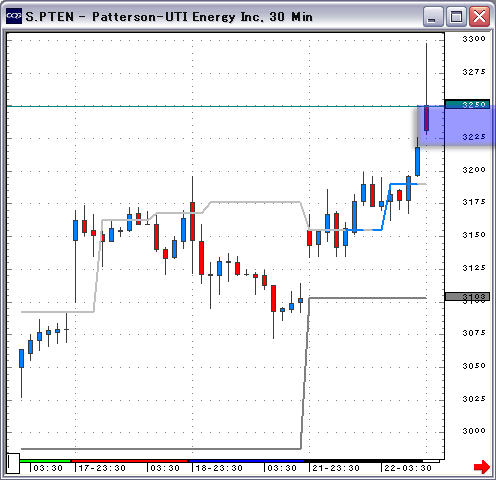Click the blue highlighted region near 3225
Viewport: 496px width, 480px height.
coord(456,125)
